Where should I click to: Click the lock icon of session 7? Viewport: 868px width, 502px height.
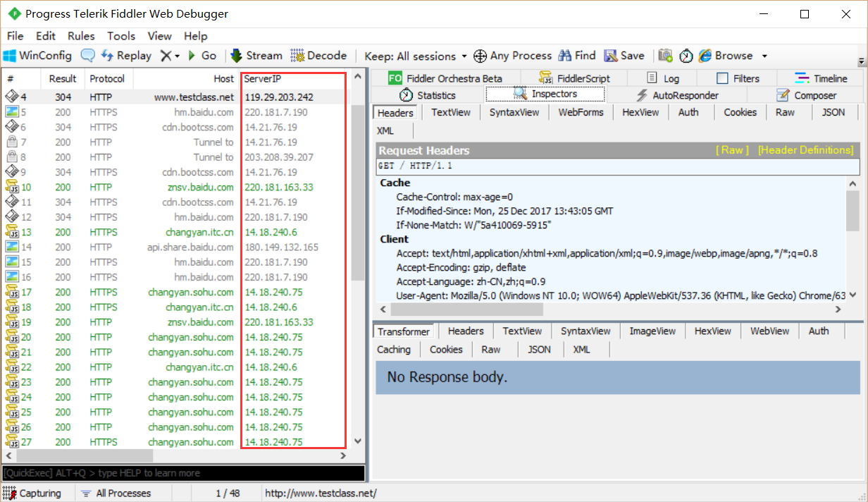(12, 142)
